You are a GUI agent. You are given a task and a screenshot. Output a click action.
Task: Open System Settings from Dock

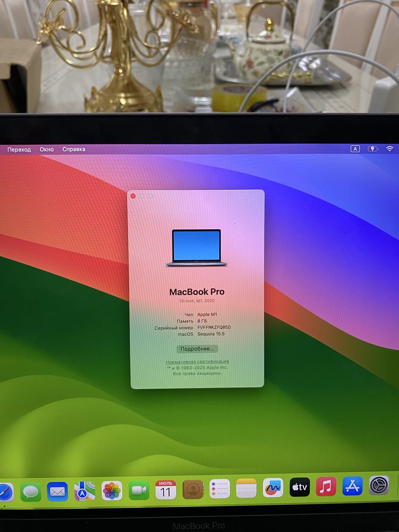[379, 485]
